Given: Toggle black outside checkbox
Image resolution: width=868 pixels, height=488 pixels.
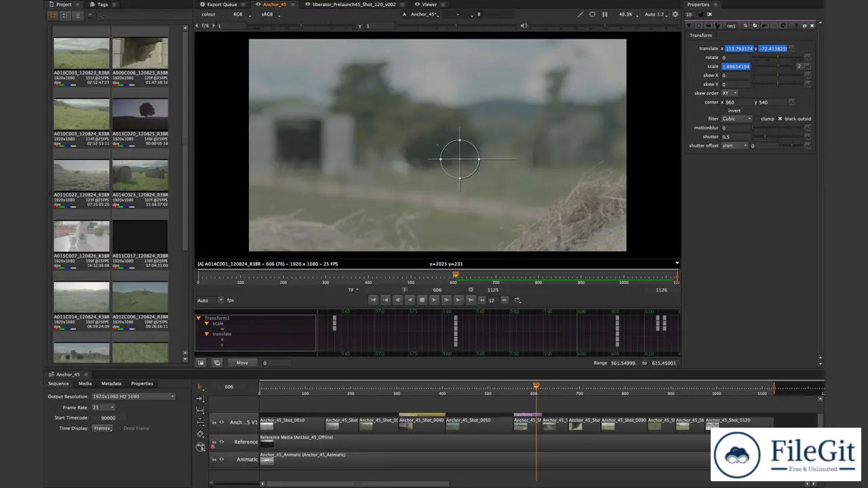Looking at the screenshot, I should click(780, 119).
